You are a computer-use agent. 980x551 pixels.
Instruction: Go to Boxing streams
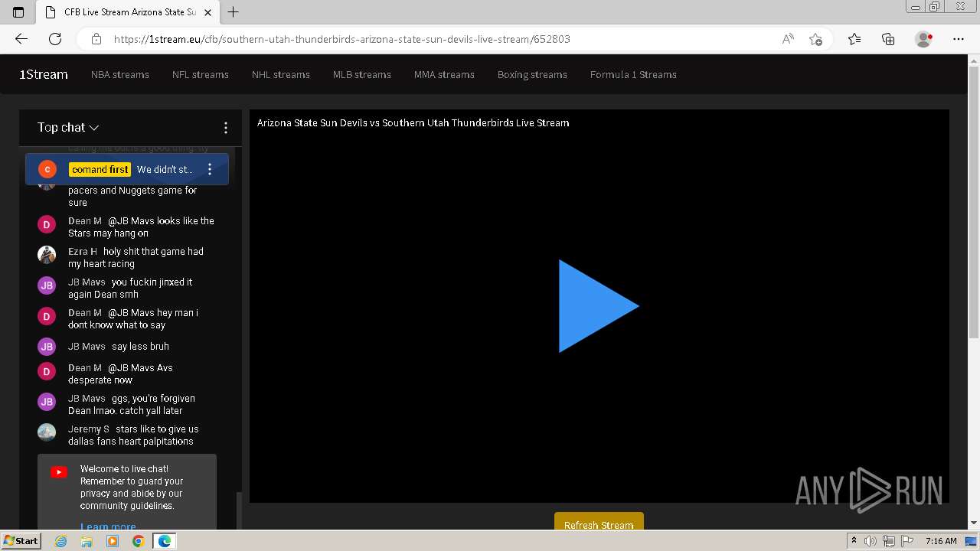532,74
